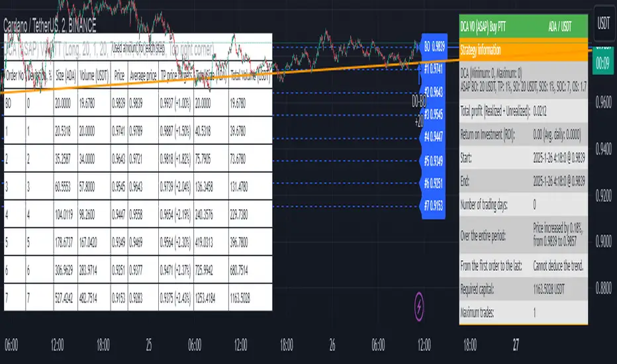This screenshot has width=617, height=364.
Task: Click the orange Strategy information header
Action: 522,50
